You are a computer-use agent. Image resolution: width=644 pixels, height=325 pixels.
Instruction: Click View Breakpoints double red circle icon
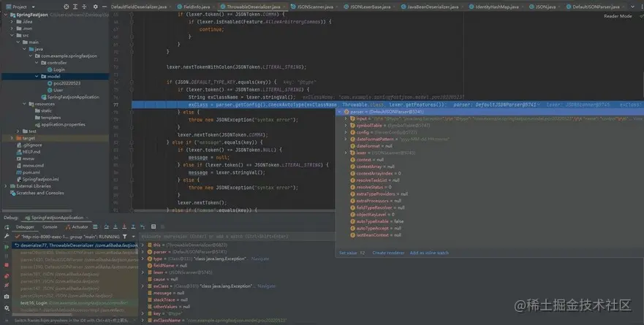click(x=7, y=276)
